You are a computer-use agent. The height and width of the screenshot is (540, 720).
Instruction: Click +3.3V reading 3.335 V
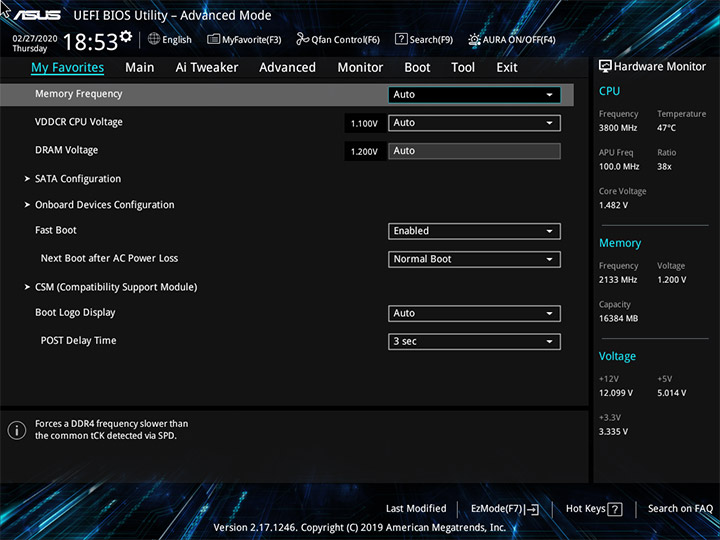click(x=613, y=432)
